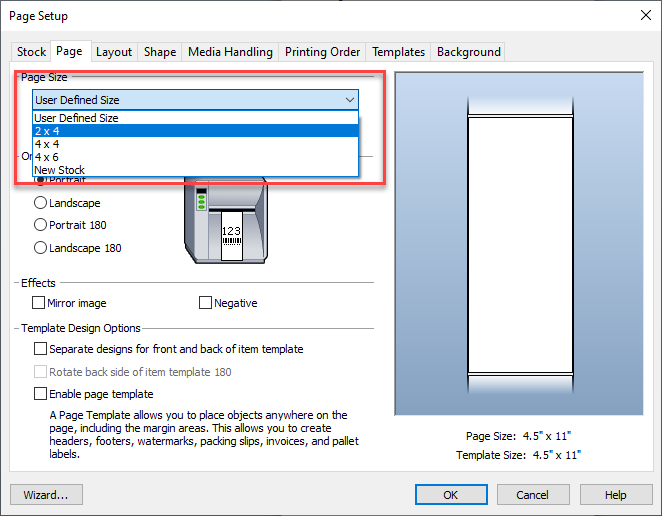
Task: Choose Portrait 180 orientation
Action: pyautogui.click(x=41, y=225)
